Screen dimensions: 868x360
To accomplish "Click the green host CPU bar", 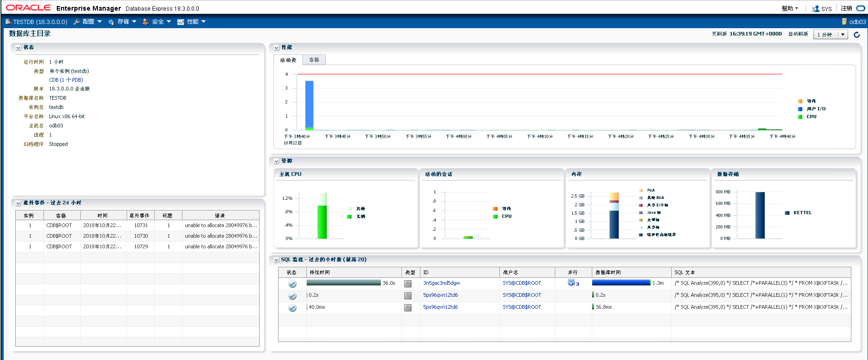I will (x=322, y=222).
